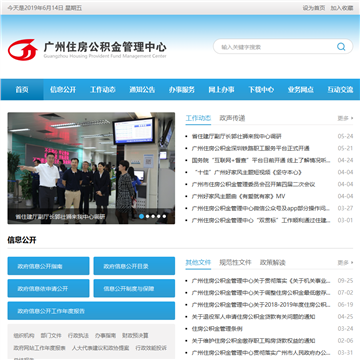Click 加入收藏 link at top
The height and width of the screenshot is (360, 360).
click(x=342, y=8)
